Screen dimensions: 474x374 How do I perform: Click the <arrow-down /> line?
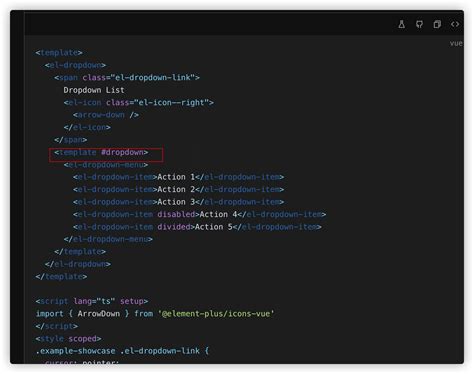click(106, 115)
